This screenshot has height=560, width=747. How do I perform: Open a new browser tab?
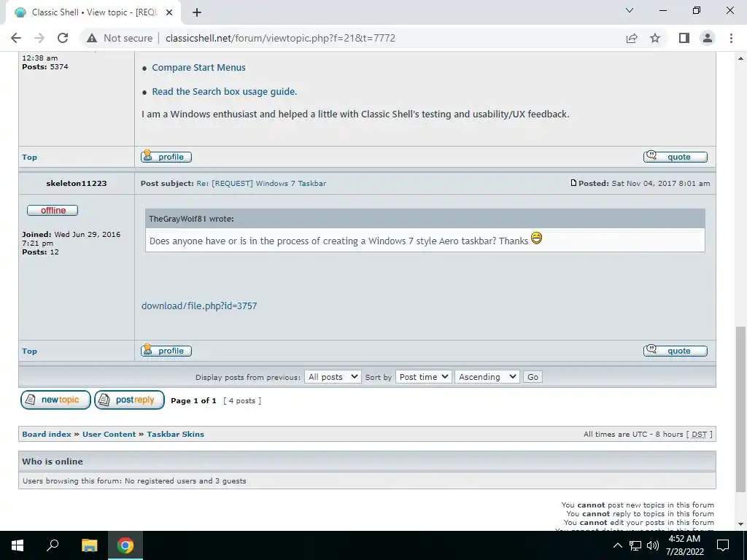[197, 12]
